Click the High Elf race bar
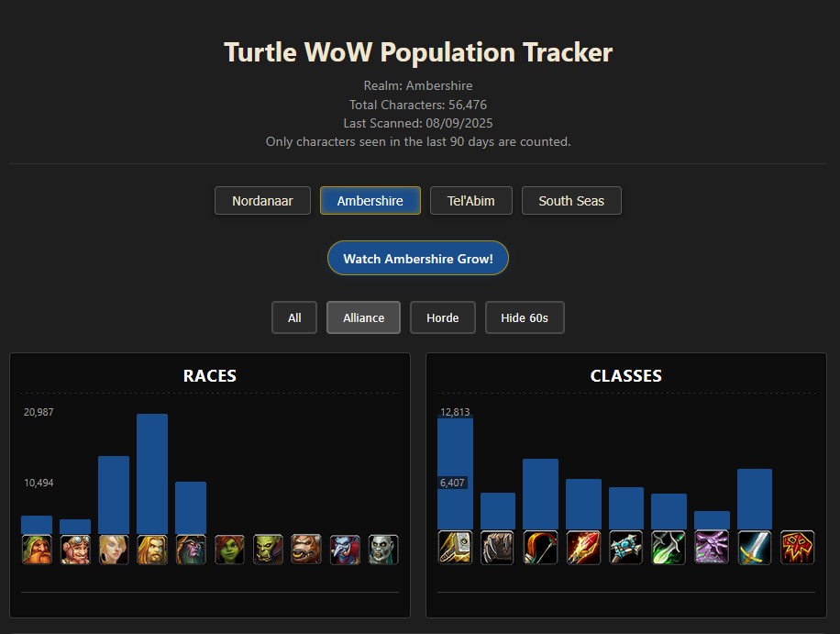Image resolution: width=840 pixels, height=634 pixels. coord(114,495)
